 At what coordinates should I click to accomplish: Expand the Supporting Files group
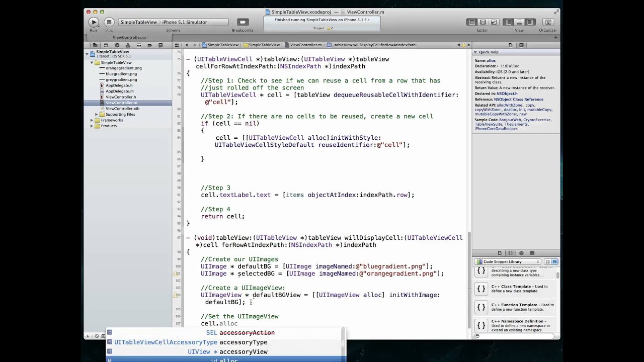97,115
